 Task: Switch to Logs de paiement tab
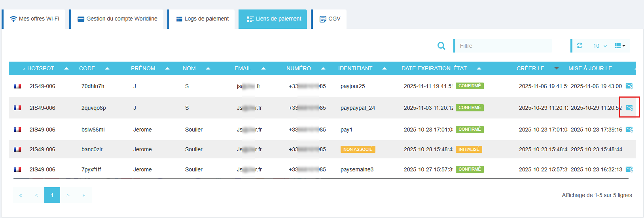202,19
